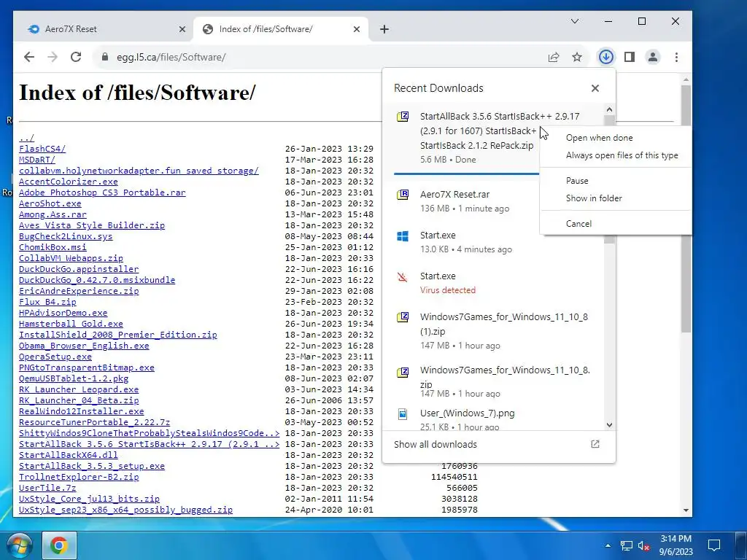
Task: Click the browser forward arrow
Action: pos(53,57)
